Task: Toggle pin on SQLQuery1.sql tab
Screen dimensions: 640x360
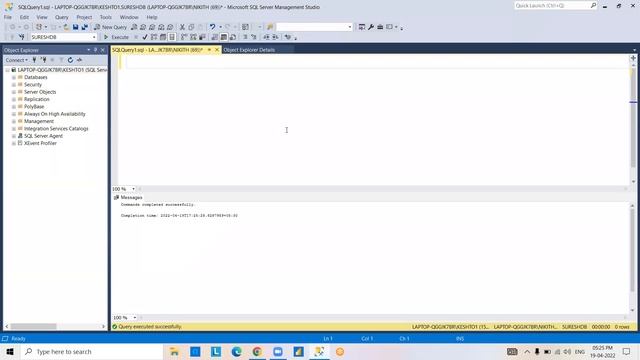Action: click(209, 50)
